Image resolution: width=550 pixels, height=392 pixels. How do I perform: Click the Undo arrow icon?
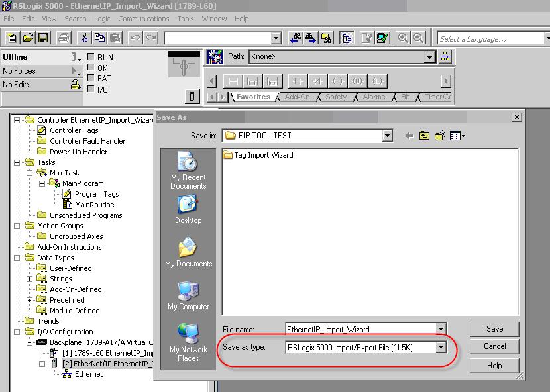tap(135, 38)
